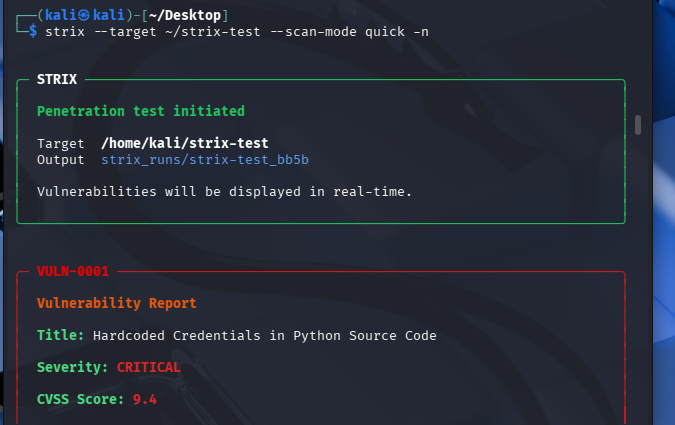Click the terminal scrollbar thumb
This screenshot has width=675, height=425.
click(x=638, y=125)
